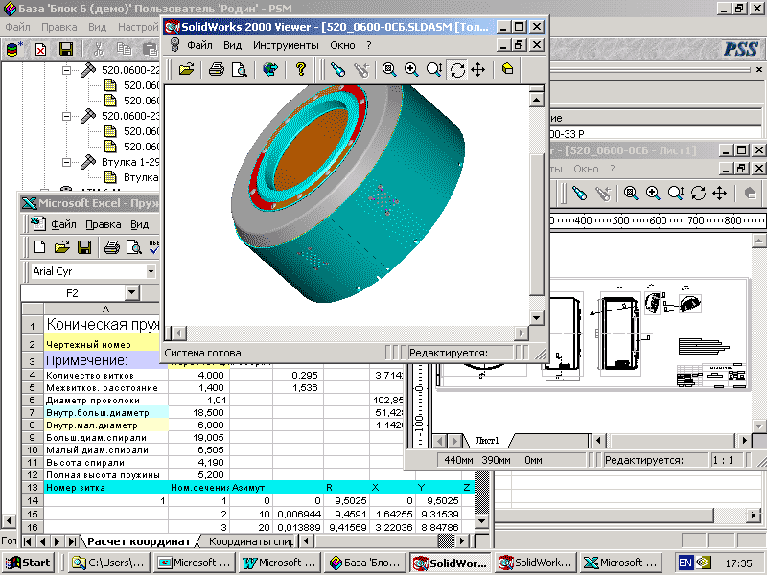The height and width of the screenshot is (575, 767).
Task: Select row header 14 in Excel
Action: click(32, 500)
